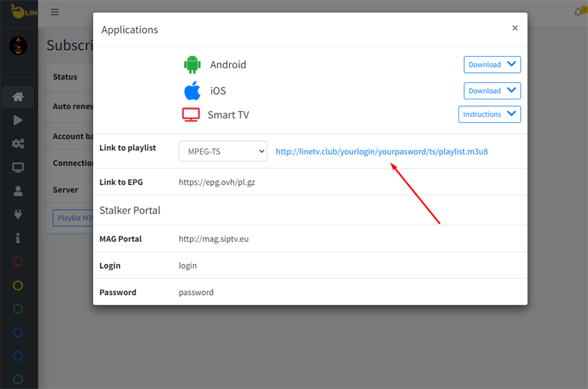
Task: Go to Home via sidebar house icon
Action: 18,97
